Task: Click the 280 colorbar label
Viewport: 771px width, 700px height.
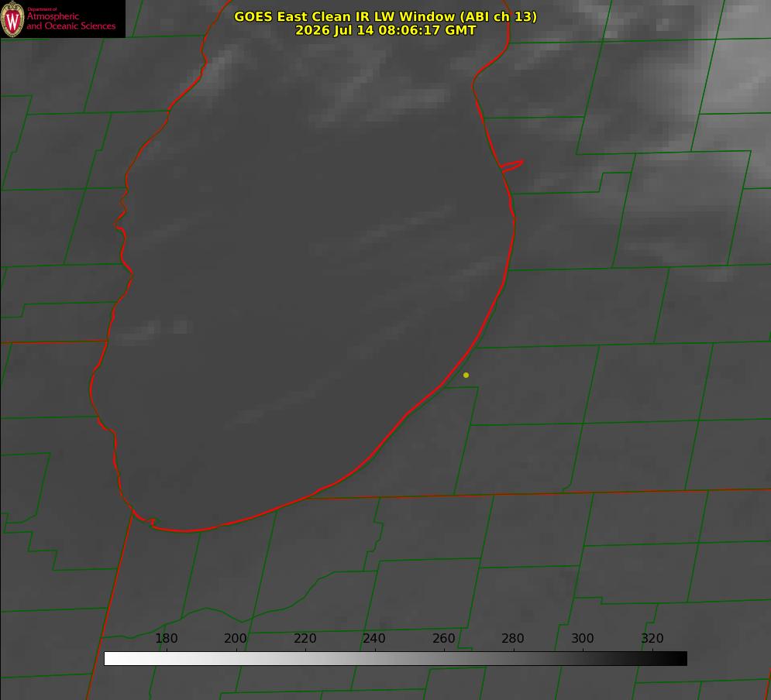Action: click(x=513, y=638)
